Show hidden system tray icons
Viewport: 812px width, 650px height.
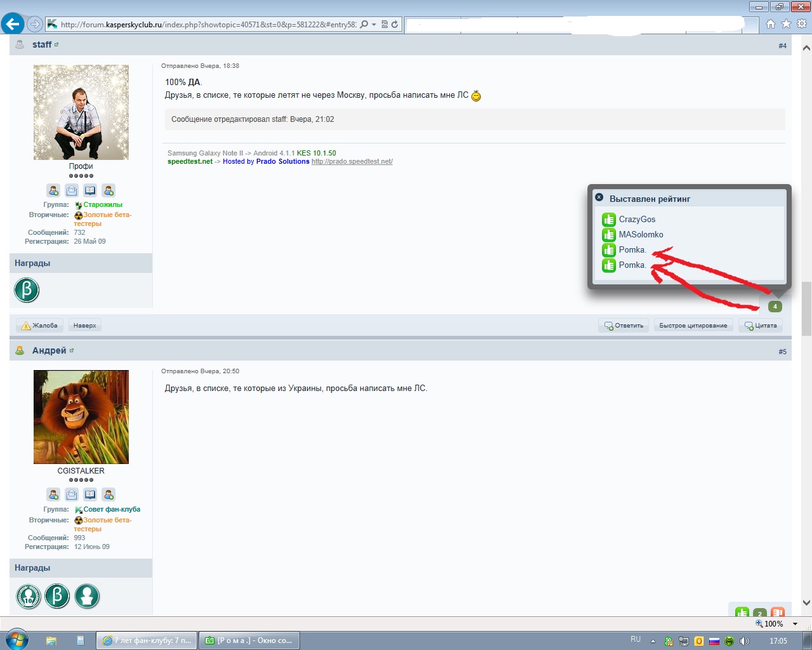pos(653,641)
